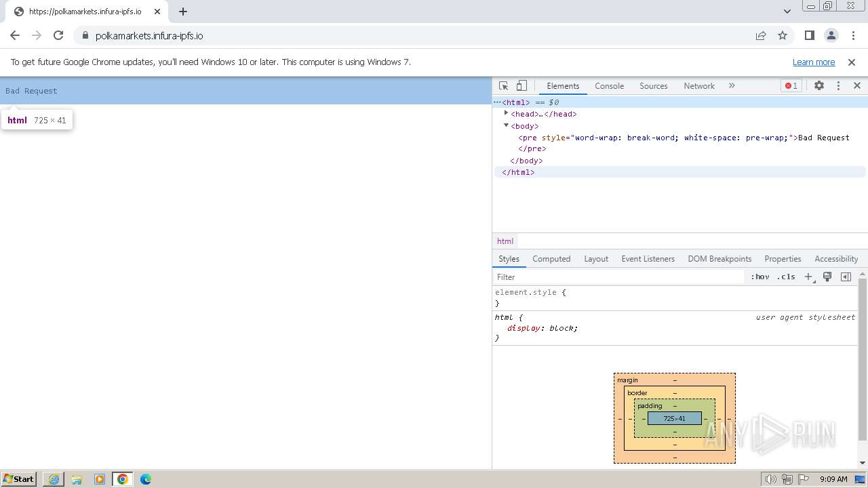Open the Accessibility tab
The height and width of the screenshot is (488, 868).
click(x=836, y=259)
